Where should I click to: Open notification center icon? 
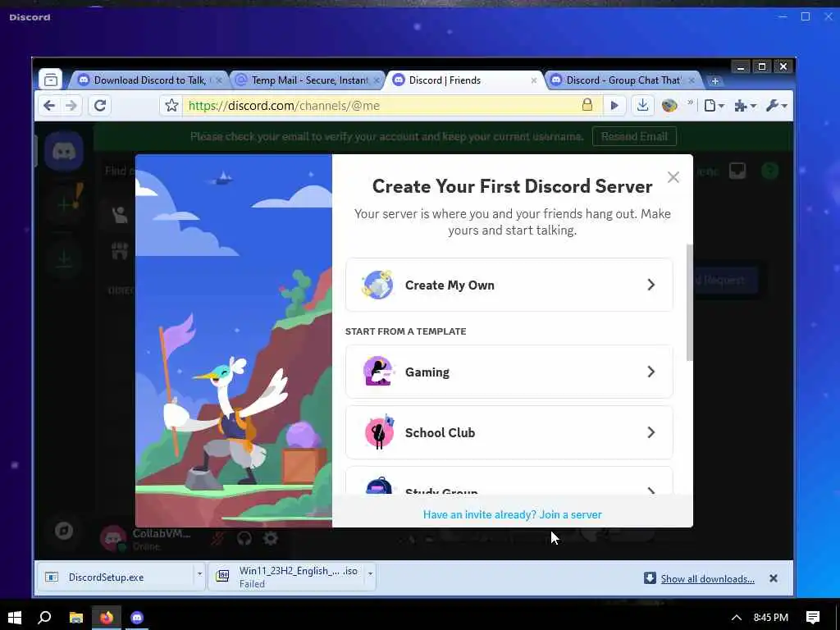(813, 618)
